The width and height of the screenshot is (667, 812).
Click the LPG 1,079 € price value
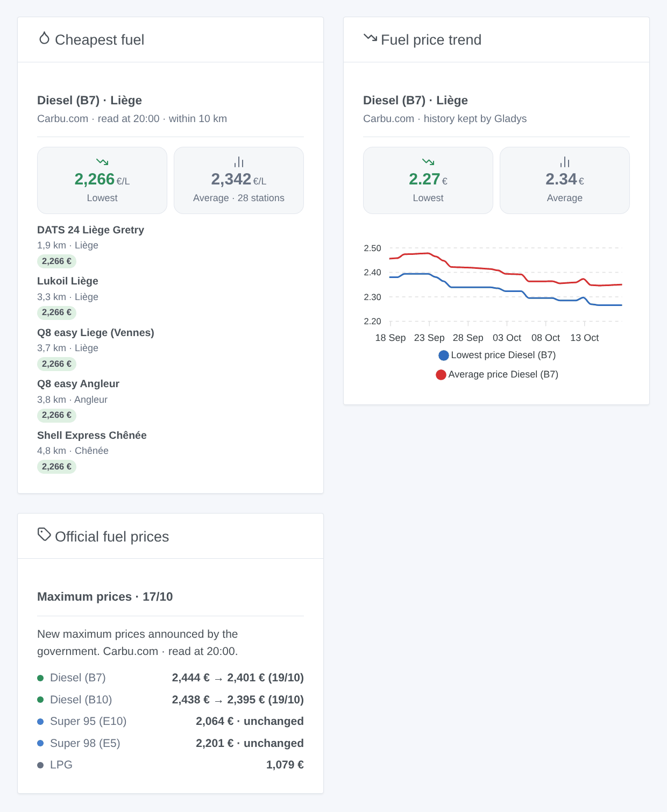[x=285, y=765]
